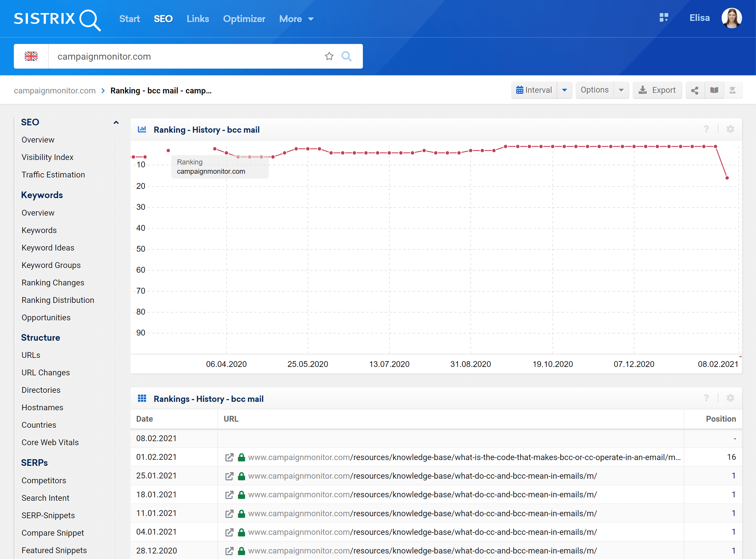
Task: Open external link icon for 04.01.2021 row
Action: (x=229, y=532)
